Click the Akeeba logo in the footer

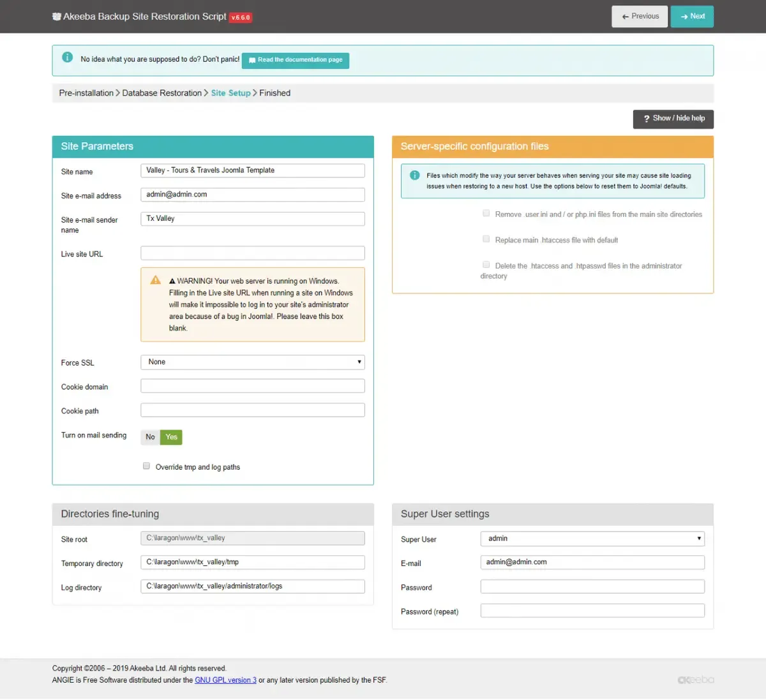coord(696,680)
